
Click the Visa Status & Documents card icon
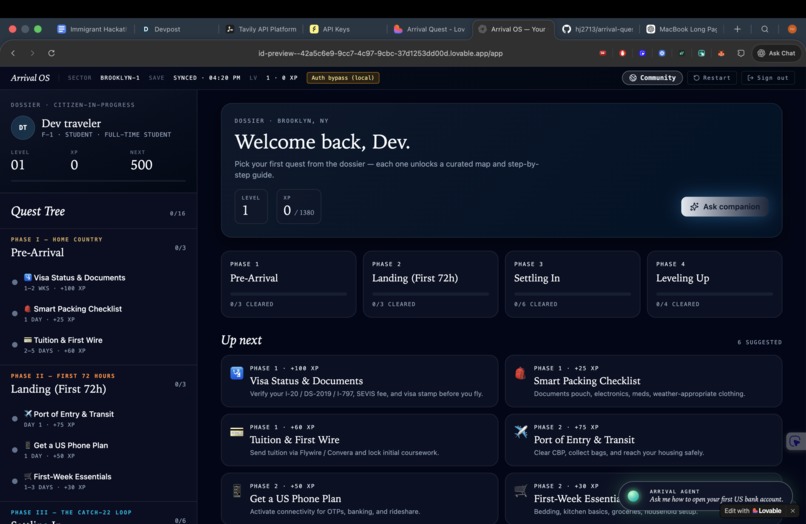click(236, 373)
